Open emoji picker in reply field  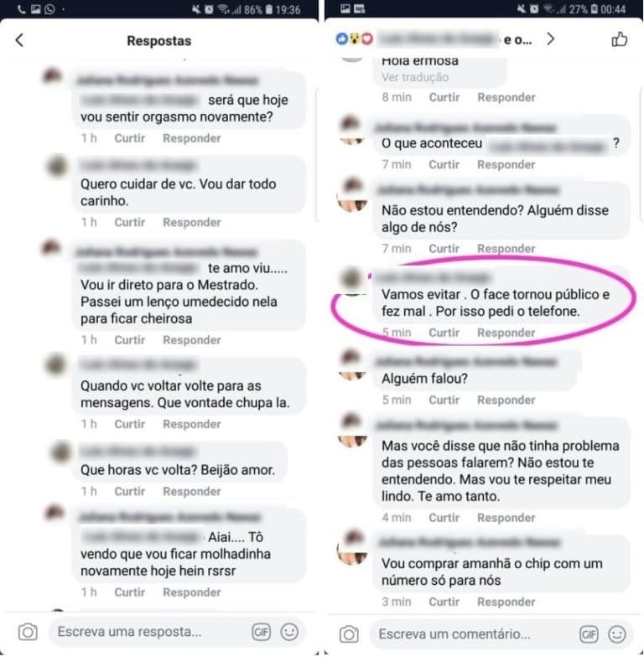point(289,632)
